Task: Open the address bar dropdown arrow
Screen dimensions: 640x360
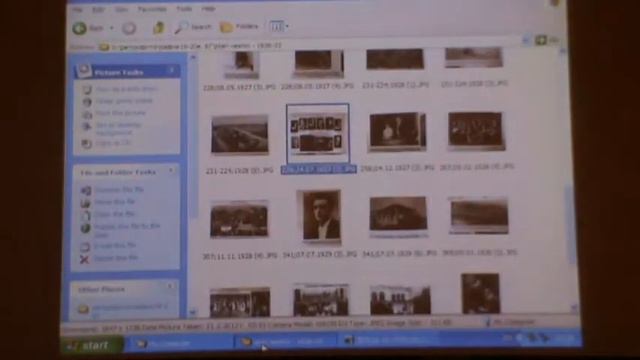Action: click(526, 40)
